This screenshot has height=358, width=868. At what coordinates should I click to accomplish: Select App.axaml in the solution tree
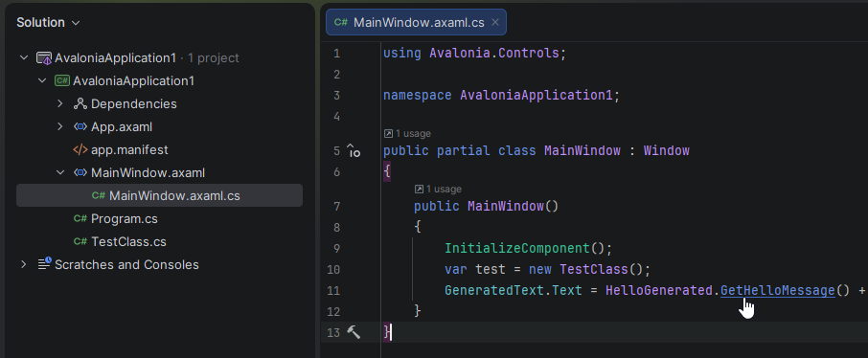click(x=122, y=126)
